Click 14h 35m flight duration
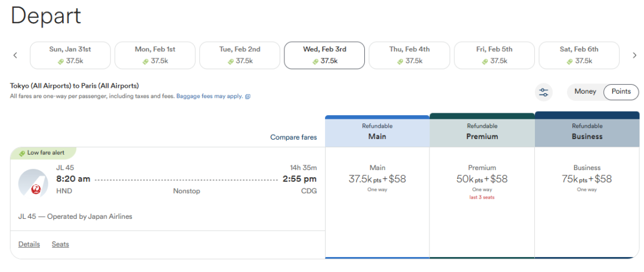644x272 pixels. 304,168
